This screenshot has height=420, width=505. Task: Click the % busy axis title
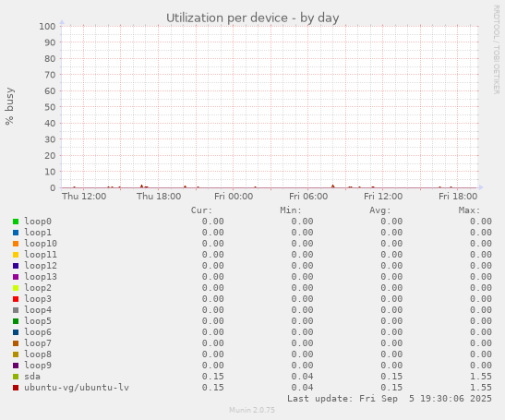point(9,106)
